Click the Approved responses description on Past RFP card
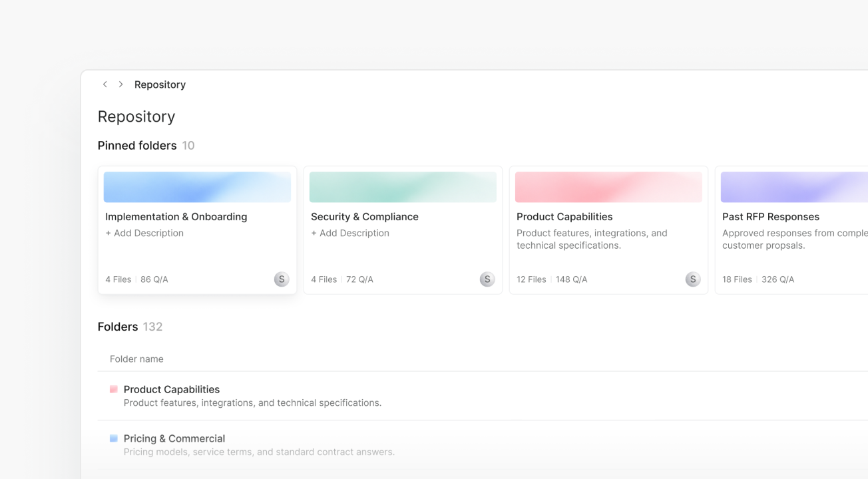 (x=795, y=239)
